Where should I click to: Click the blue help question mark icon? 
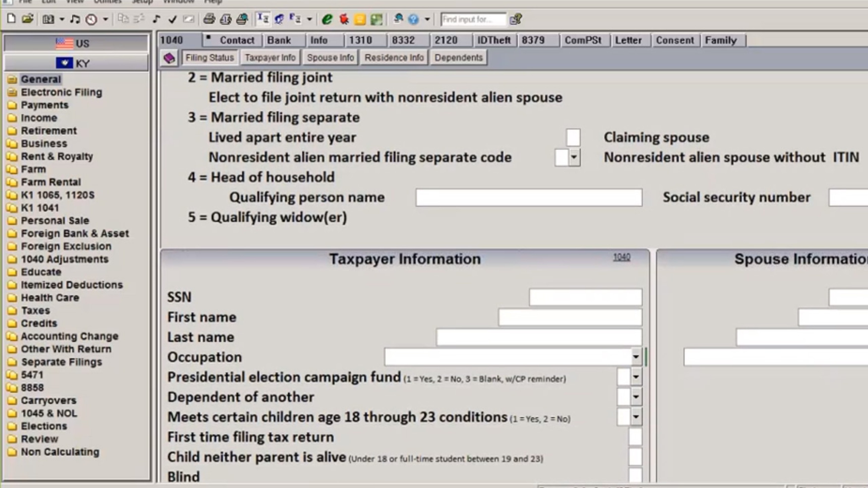click(x=413, y=19)
